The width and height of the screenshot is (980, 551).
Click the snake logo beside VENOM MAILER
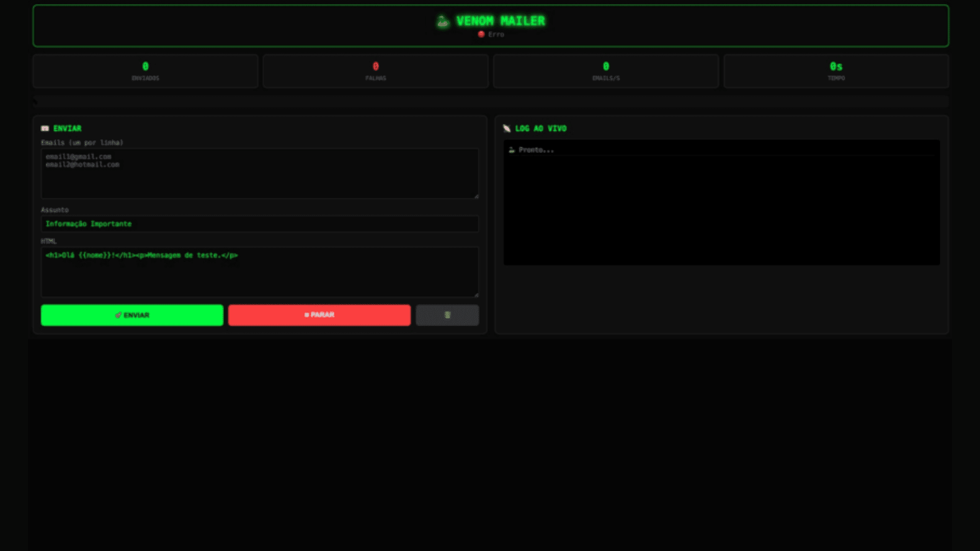click(443, 21)
